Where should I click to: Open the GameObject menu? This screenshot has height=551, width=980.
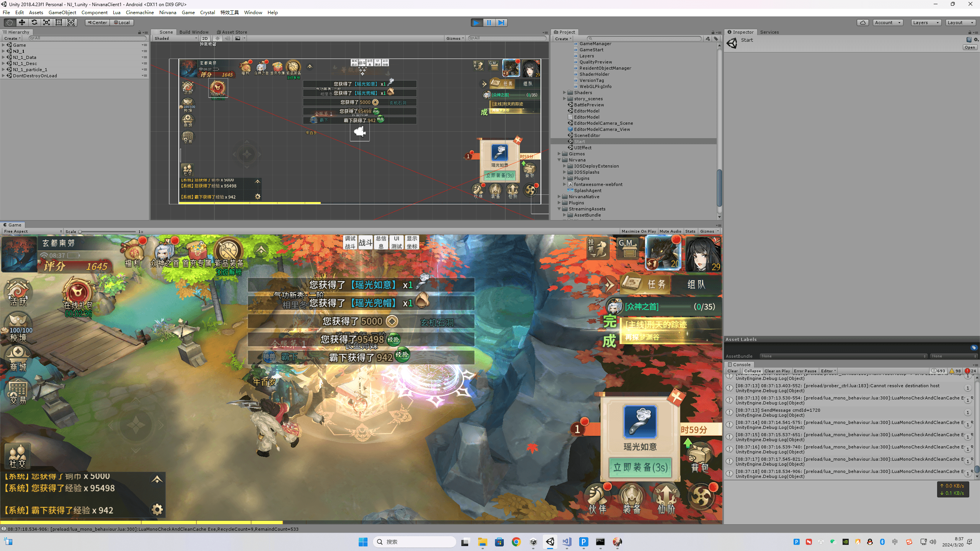(62, 12)
